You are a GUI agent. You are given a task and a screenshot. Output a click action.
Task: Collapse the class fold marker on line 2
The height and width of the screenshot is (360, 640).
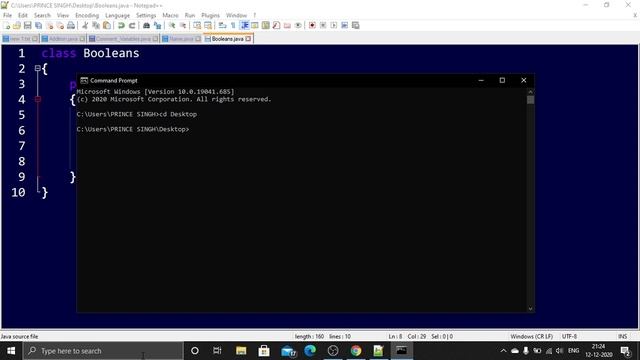[38, 68]
